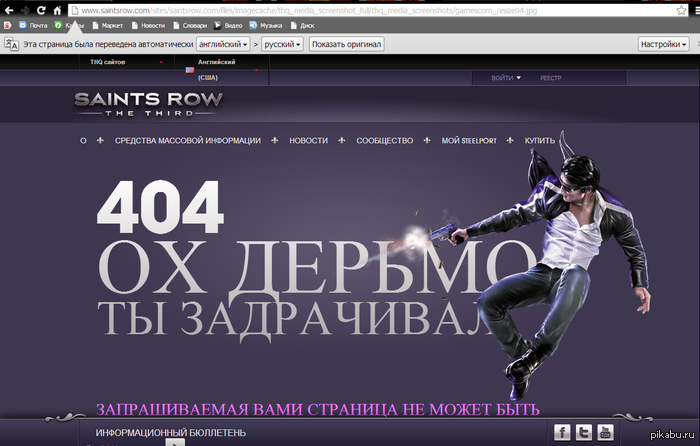Click the Twitter icon in the footer
The width and height of the screenshot is (700, 446).
(583, 432)
